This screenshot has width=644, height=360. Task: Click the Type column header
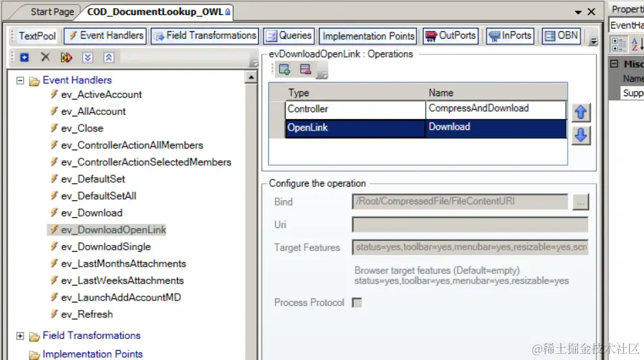pos(355,93)
